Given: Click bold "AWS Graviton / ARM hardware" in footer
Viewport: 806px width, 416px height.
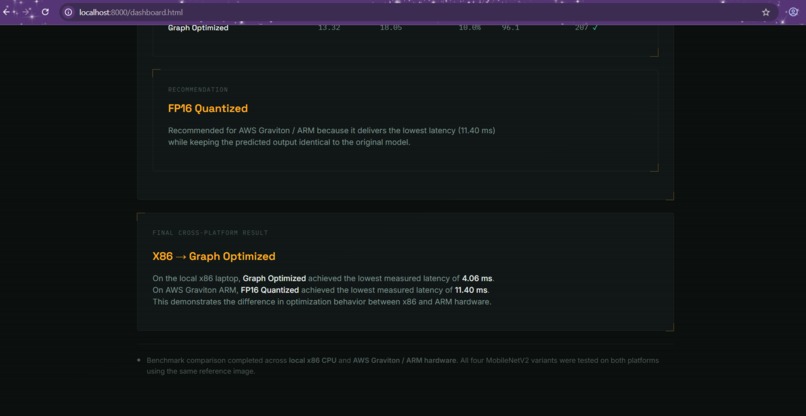Looking at the screenshot, I should (405, 360).
